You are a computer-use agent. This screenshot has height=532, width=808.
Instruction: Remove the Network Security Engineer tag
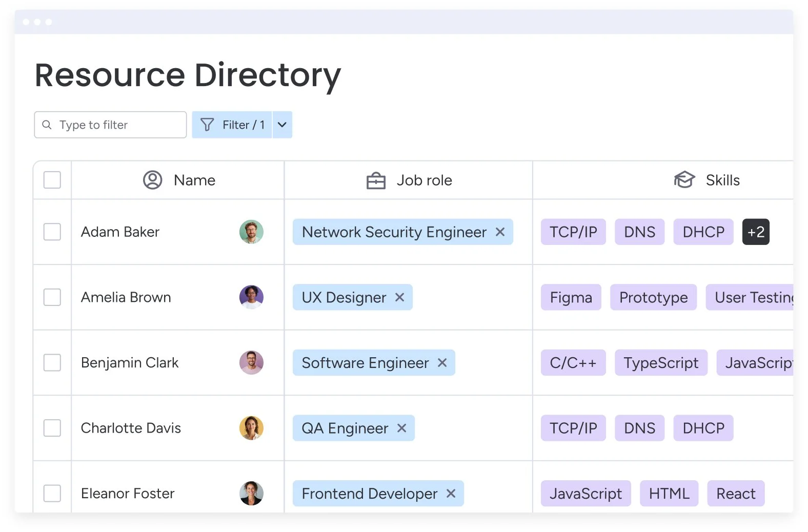coord(500,232)
